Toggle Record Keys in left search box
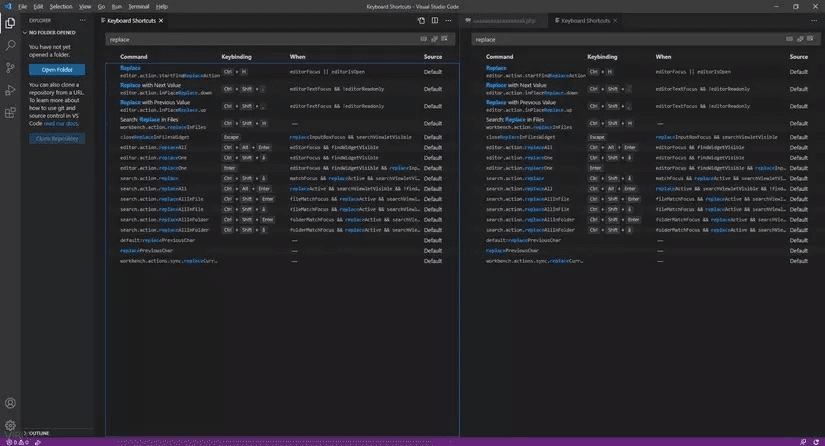This screenshot has width=825, height=446. [x=424, y=39]
